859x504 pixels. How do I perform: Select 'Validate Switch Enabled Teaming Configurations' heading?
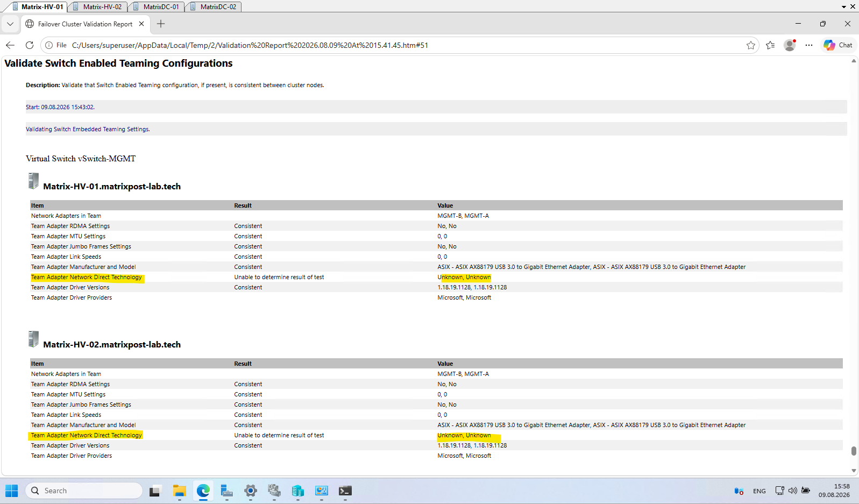point(118,63)
